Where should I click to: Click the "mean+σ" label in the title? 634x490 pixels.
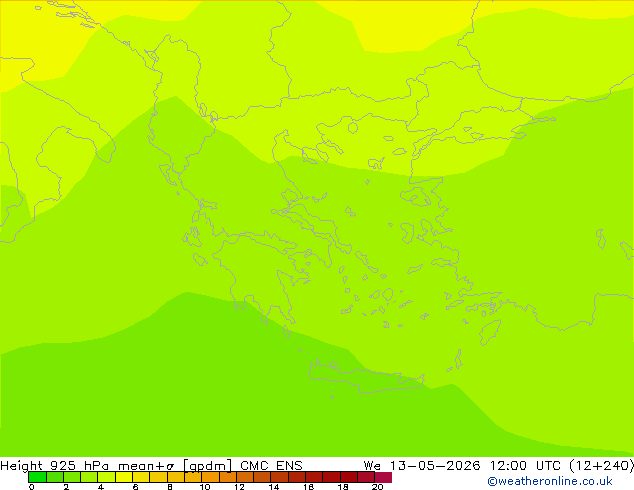point(146,466)
